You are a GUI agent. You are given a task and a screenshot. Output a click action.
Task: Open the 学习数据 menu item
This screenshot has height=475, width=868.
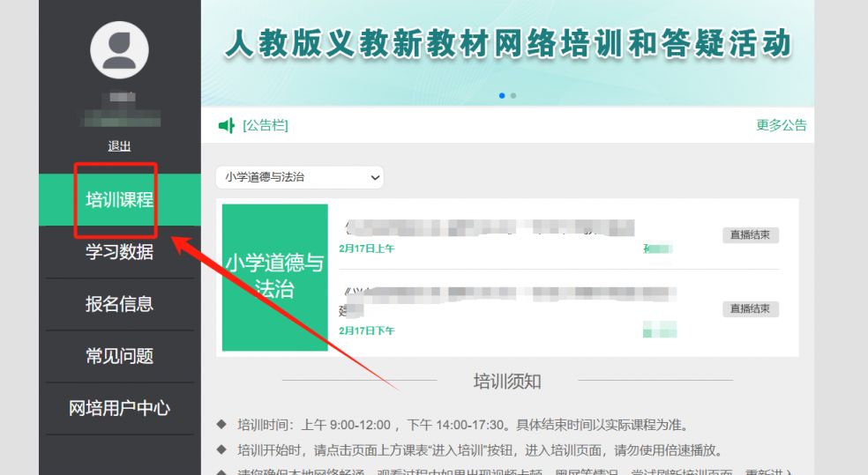click(x=120, y=252)
